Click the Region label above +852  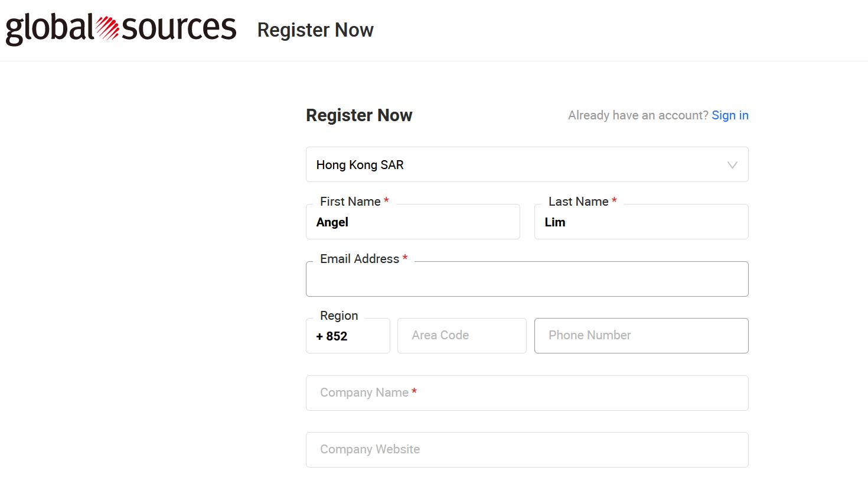coord(339,316)
